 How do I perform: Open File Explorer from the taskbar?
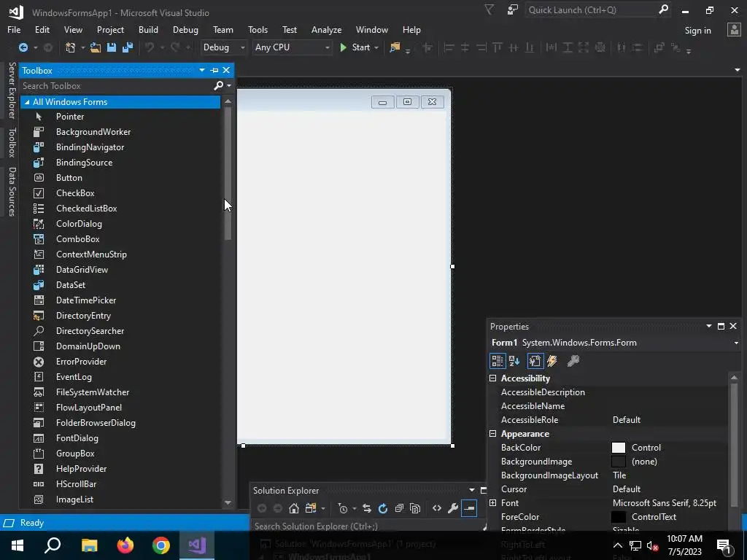(90, 545)
